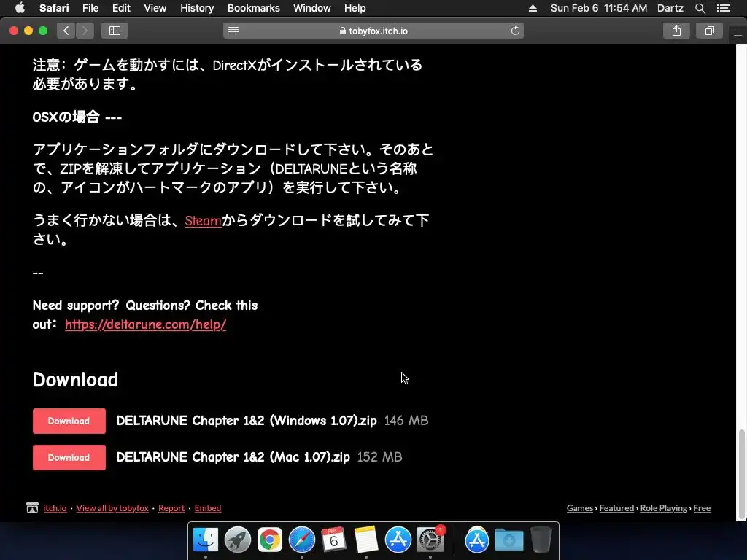The height and width of the screenshot is (560, 747).
Task: Open the File menu
Action: 90,8
